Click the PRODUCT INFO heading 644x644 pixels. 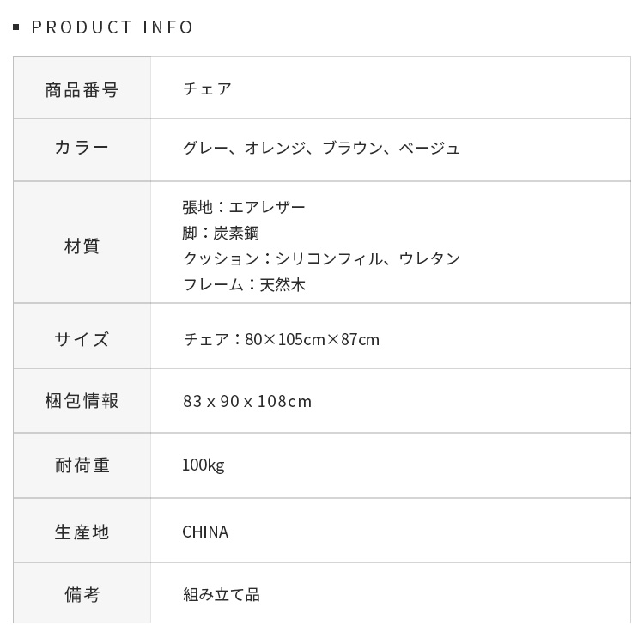[112, 27]
